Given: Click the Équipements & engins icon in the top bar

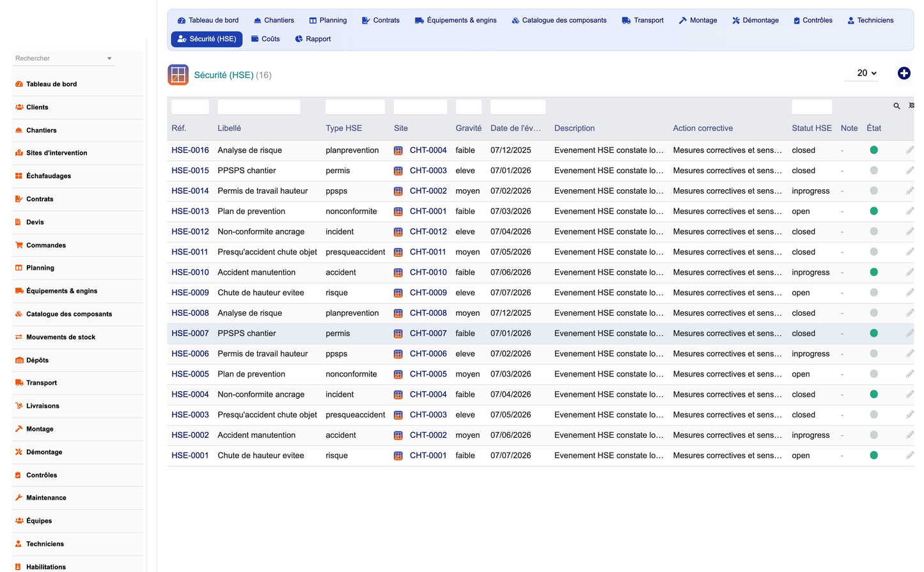Looking at the screenshot, I should pyautogui.click(x=419, y=20).
